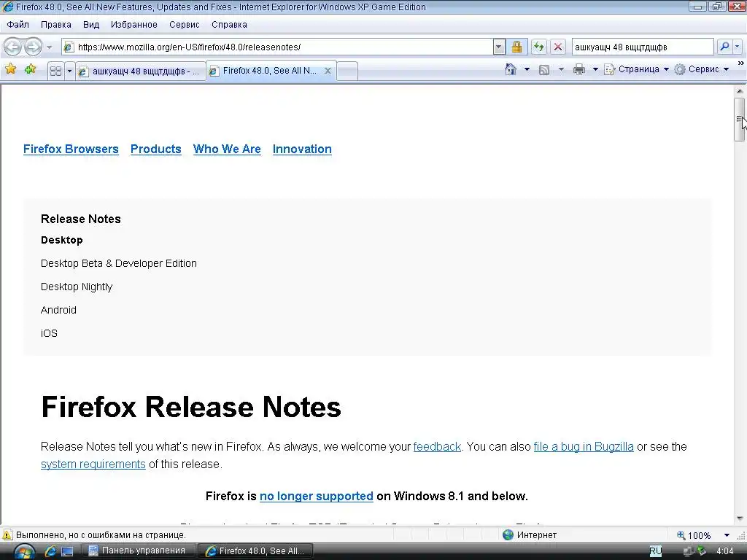
Task: Click the Home page icon
Action: point(510,69)
